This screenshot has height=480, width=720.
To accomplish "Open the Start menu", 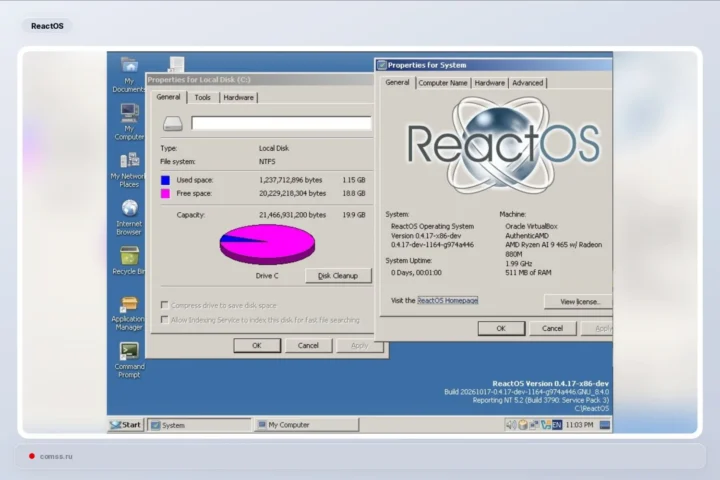I will click(126, 425).
